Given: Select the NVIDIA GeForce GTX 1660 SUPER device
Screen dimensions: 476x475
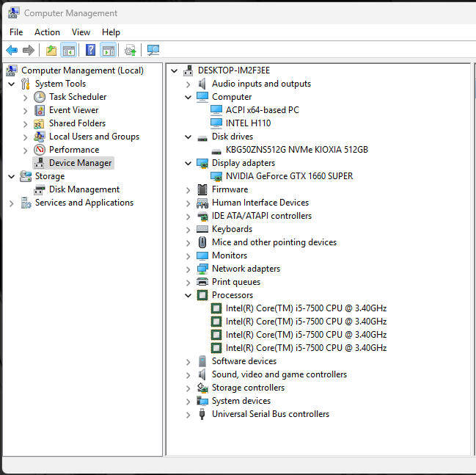Looking at the screenshot, I should [x=289, y=176].
